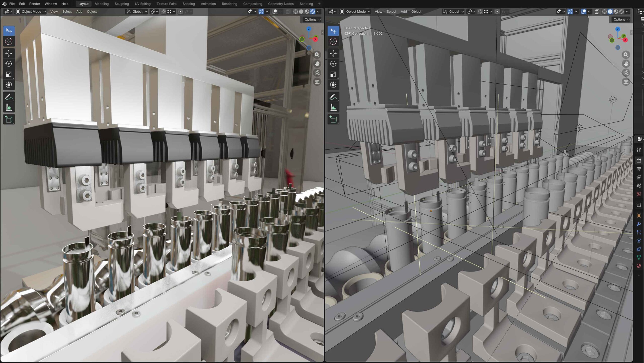The height and width of the screenshot is (363, 644).
Task: Toggle snapping magnet in left viewport header
Action: tap(164, 12)
